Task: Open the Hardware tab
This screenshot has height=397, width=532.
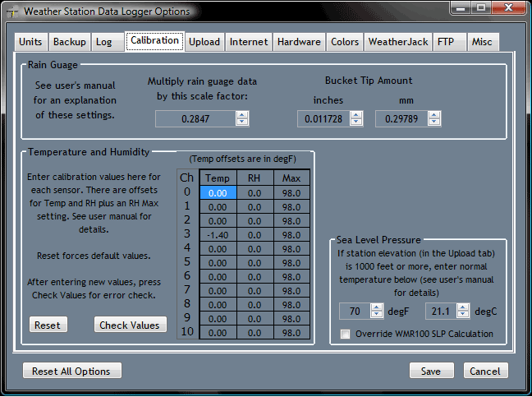Action: coord(299,42)
